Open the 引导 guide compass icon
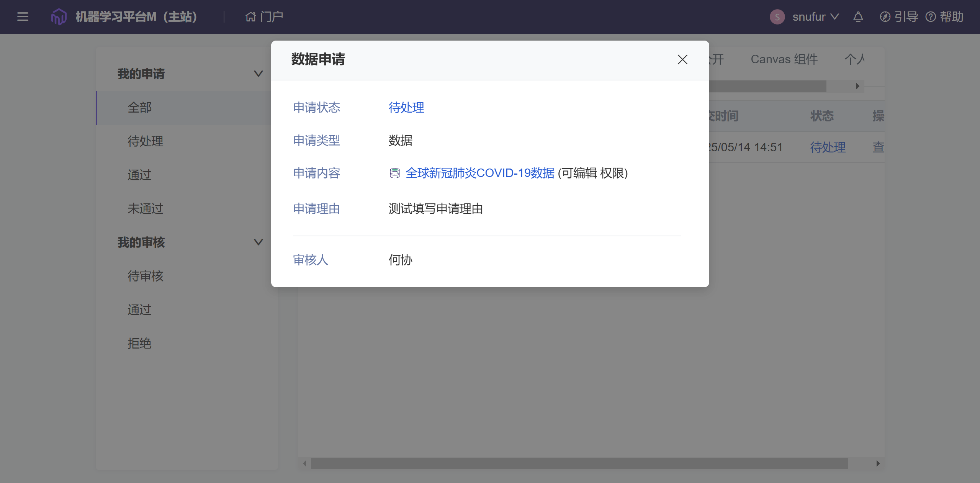 [885, 17]
